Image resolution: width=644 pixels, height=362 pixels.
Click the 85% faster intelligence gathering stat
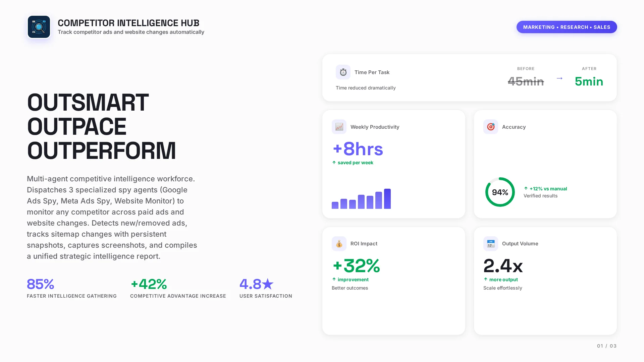point(40,284)
